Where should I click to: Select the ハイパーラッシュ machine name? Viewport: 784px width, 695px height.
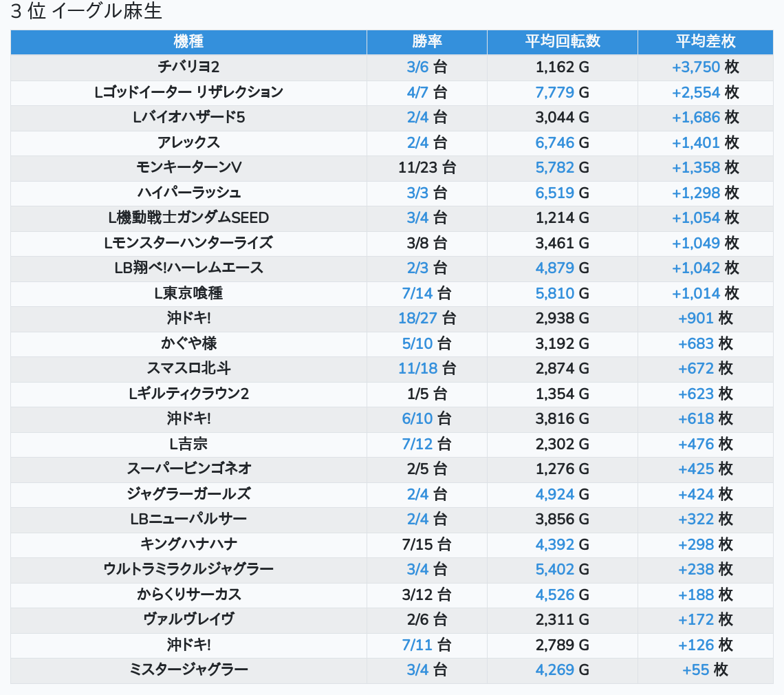[188, 193]
